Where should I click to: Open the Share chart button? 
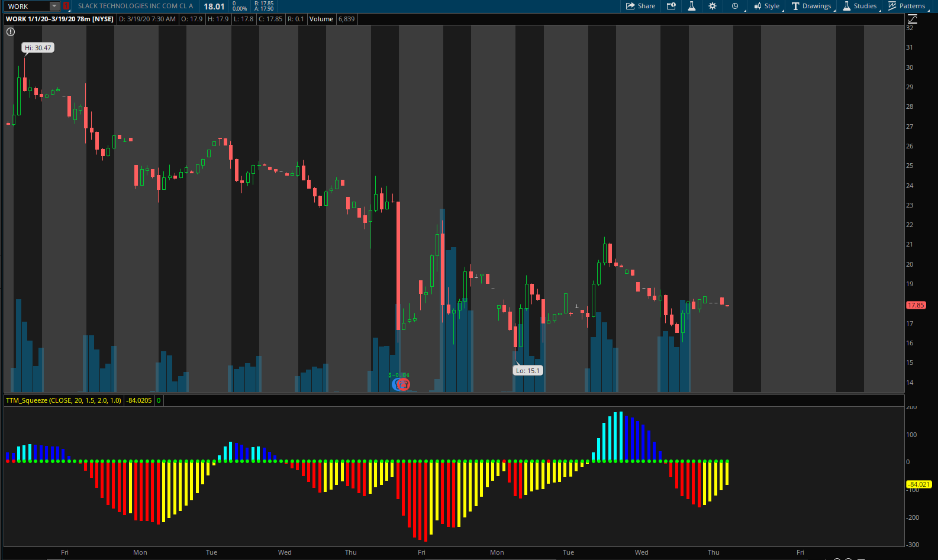(x=641, y=6)
